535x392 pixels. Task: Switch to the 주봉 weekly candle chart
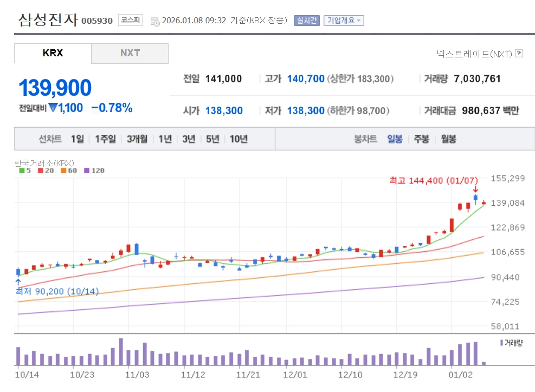pos(421,139)
